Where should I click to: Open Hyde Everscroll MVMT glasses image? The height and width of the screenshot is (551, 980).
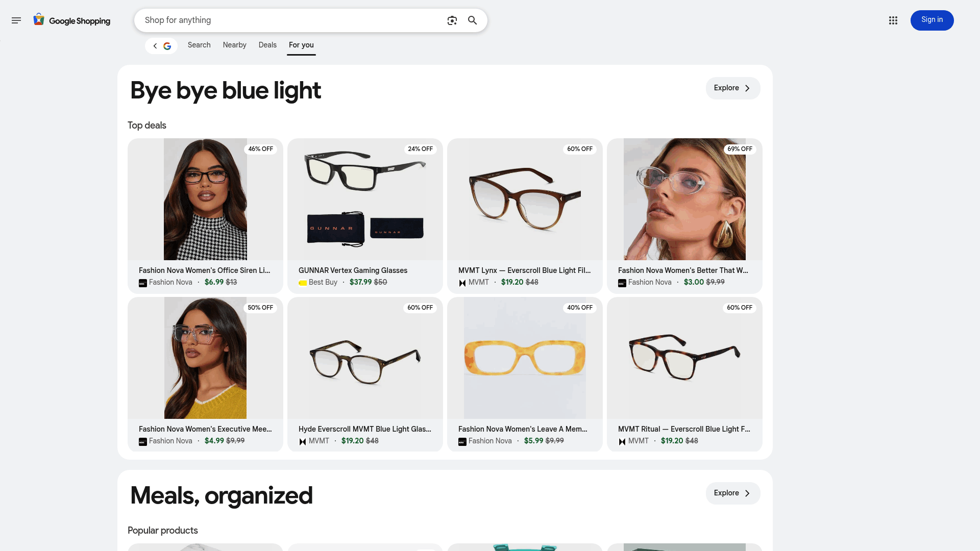(365, 358)
